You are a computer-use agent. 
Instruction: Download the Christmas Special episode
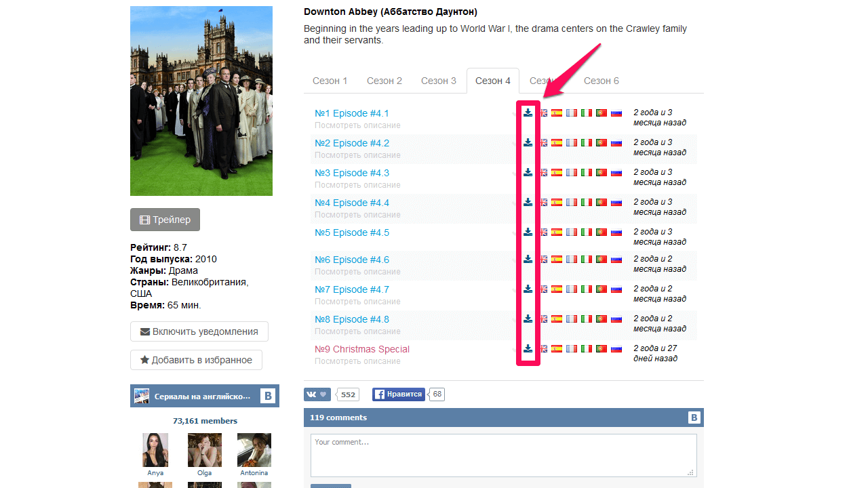pyautogui.click(x=528, y=348)
